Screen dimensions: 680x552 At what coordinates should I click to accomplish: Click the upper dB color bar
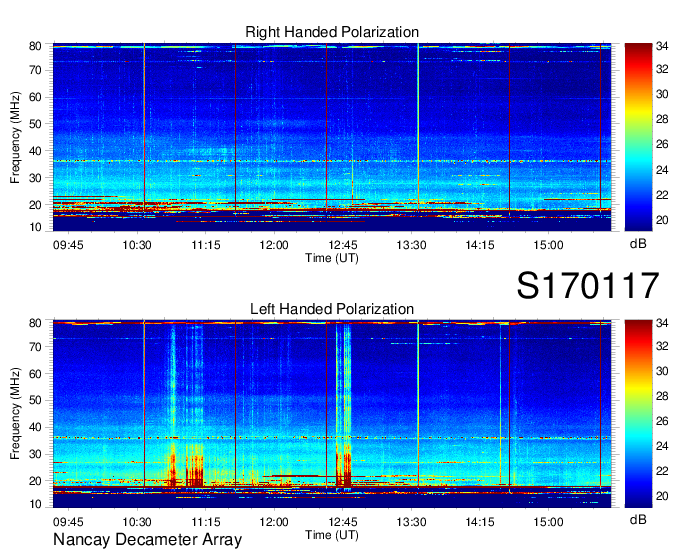[638, 137]
